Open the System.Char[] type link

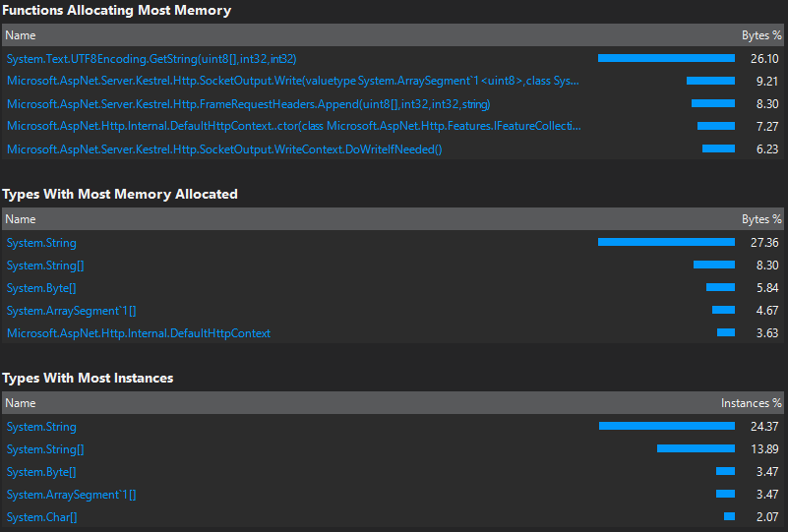click(41, 517)
